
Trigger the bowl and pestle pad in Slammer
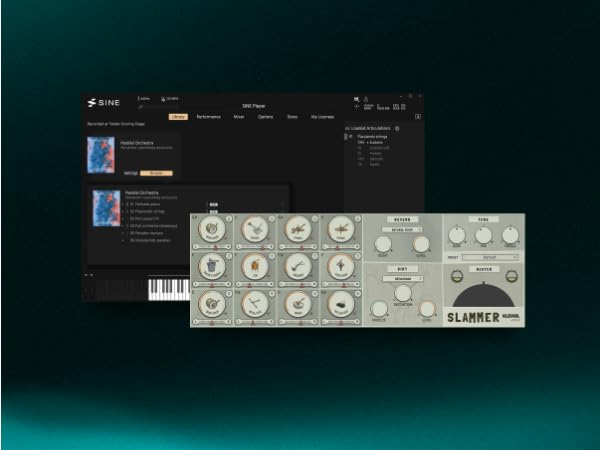pos(298,304)
